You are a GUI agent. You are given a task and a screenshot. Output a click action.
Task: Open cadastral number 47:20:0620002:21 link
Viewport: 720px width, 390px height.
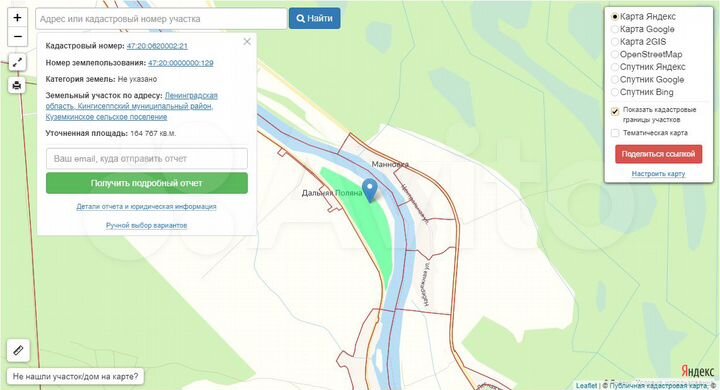pos(157,46)
